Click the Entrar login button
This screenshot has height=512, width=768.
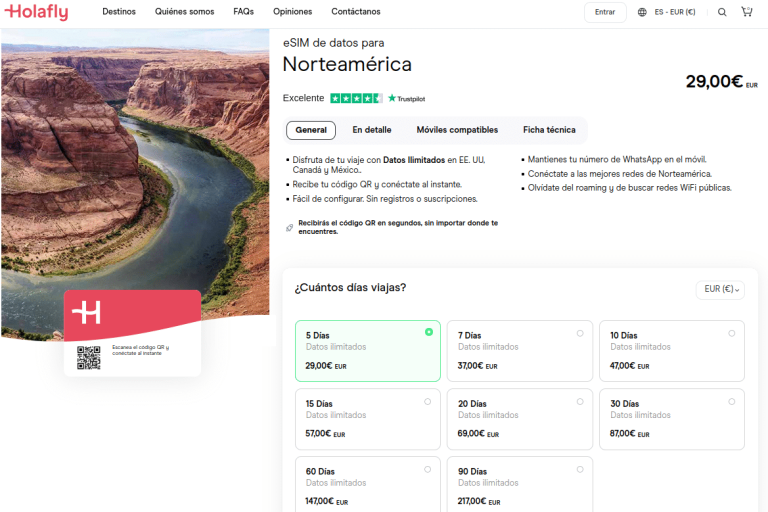605,12
